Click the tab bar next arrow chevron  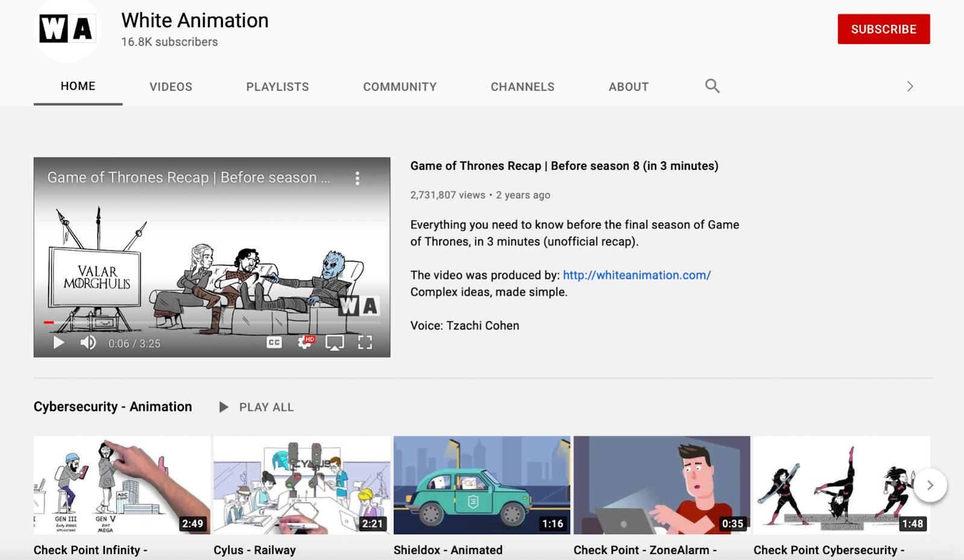coord(910,87)
